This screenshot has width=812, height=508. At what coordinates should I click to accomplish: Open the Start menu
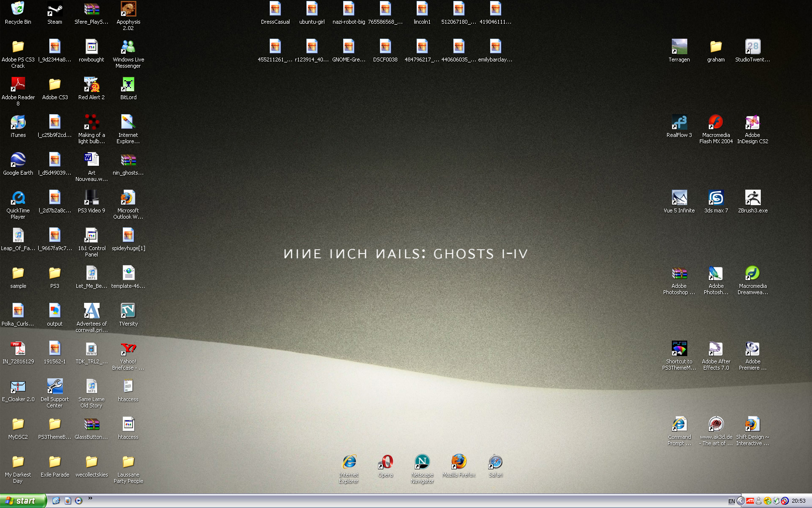[x=23, y=501]
